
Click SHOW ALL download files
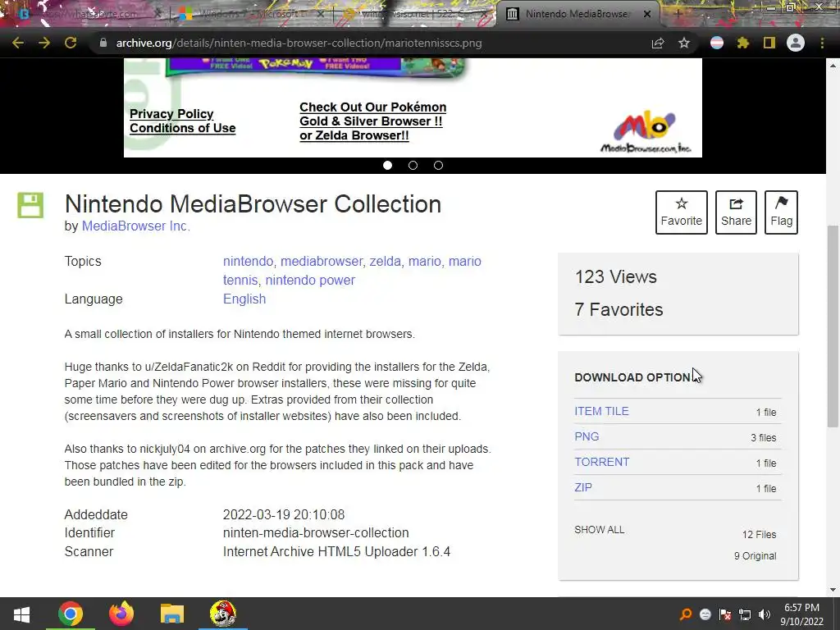(599, 530)
